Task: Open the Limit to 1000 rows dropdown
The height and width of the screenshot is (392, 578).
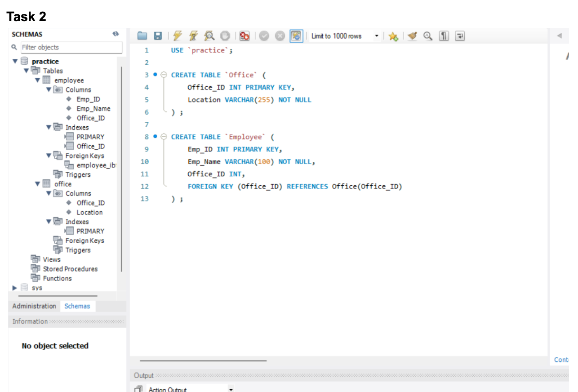Action: pos(377,36)
